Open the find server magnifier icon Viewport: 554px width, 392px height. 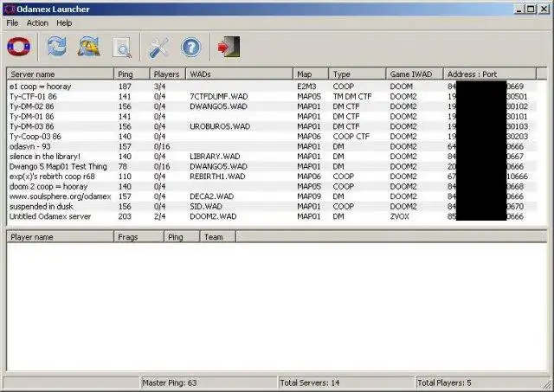(x=122, y=47)
